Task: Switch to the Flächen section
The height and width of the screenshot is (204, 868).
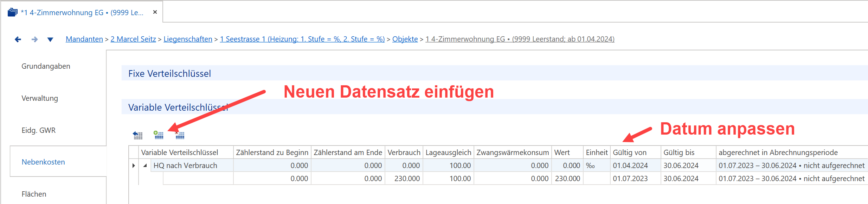Action: 34,194
